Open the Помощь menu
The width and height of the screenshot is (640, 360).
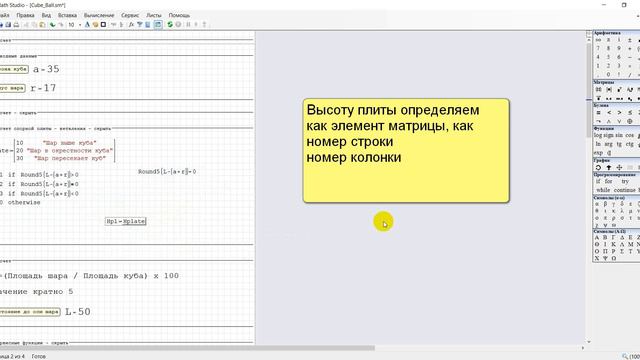(x=179, y=15)
